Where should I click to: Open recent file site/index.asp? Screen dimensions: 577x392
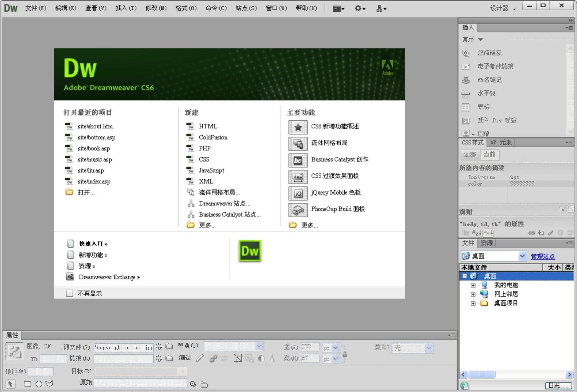(94, 181)
